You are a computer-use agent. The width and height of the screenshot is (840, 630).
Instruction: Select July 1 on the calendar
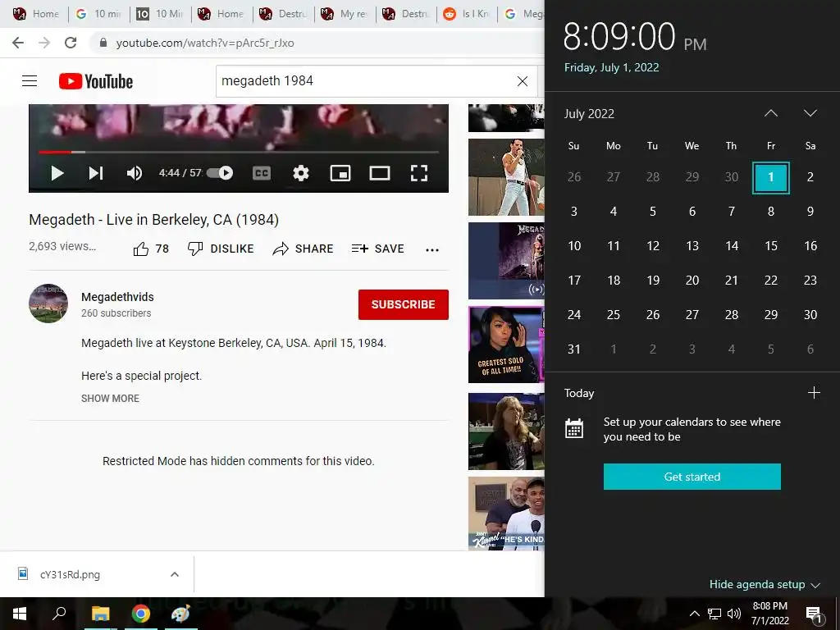(771, 177)
